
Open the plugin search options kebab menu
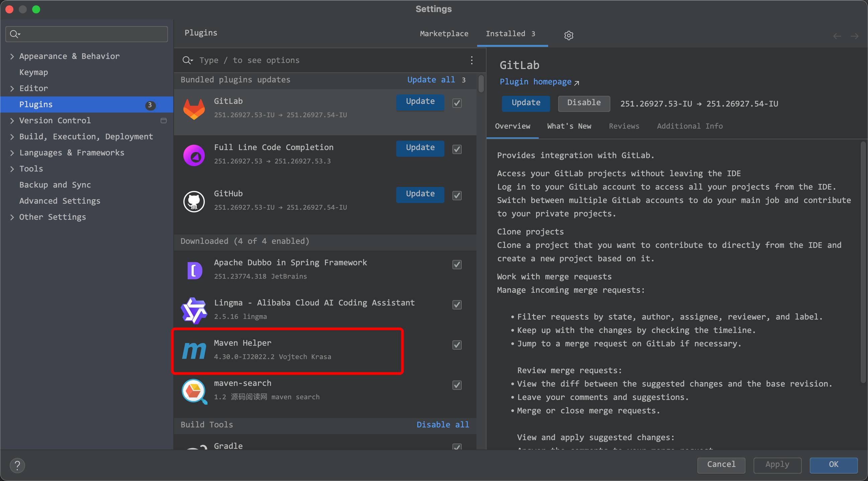pos(471,60)
